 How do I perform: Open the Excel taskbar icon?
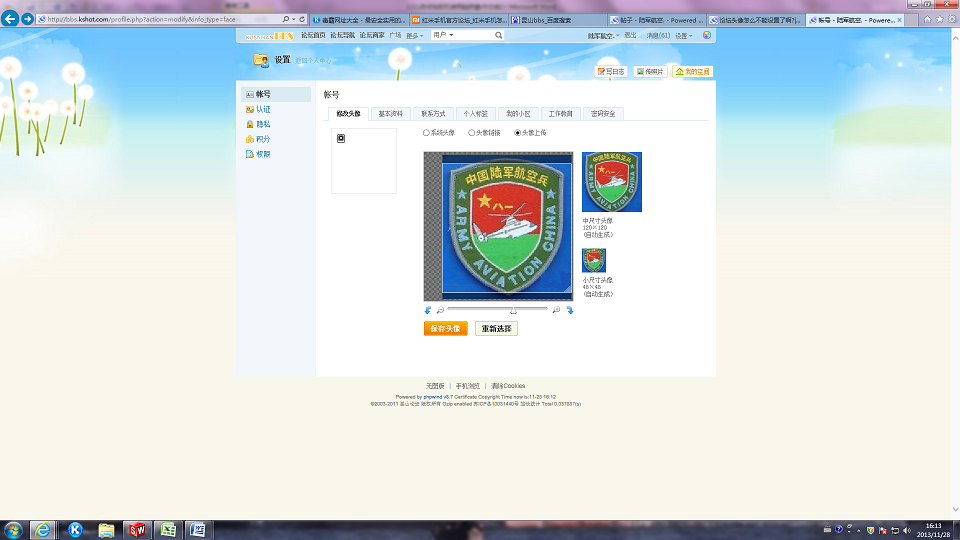pos(168,530)
